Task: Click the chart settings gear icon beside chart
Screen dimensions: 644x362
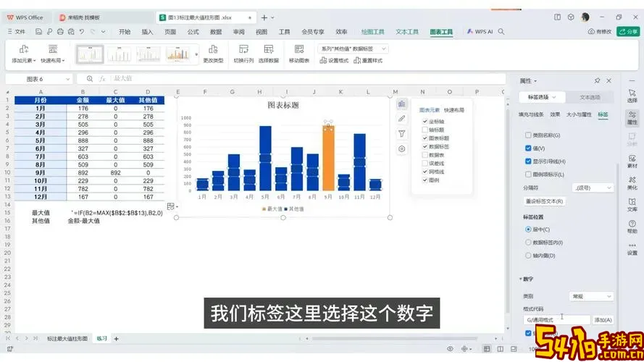Action: 401,149
